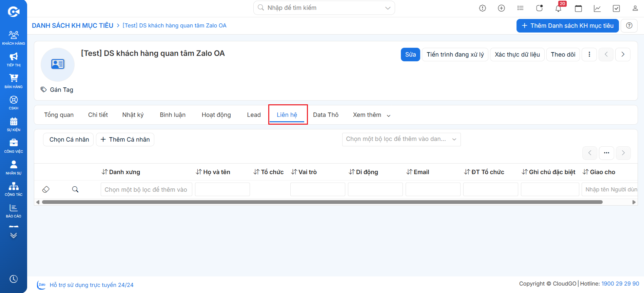Go to previous record arrow
Screen dimensions: 644x293
tap(606, 55)
